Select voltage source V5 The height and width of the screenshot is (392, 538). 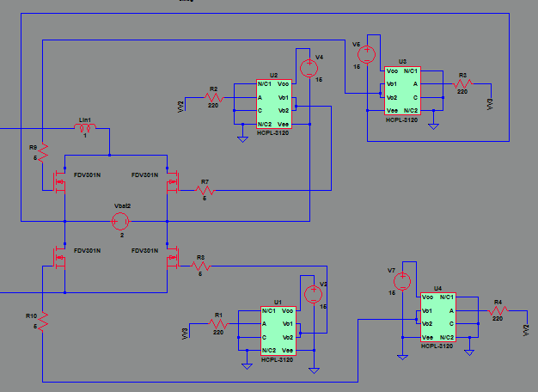coord(367,53)
